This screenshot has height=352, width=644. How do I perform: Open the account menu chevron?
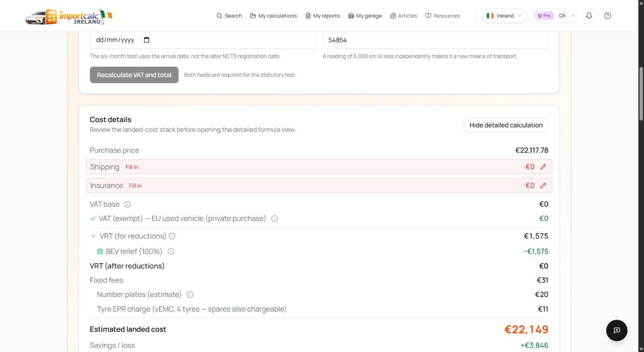pyautogui.click(x=573, y=16)
